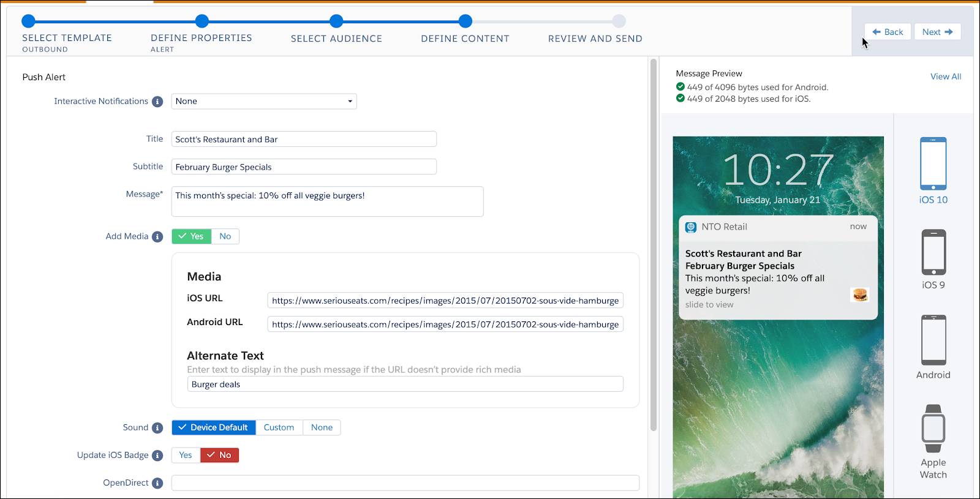Click the OpenDirect input field
This screenshot has width=980, height=499.
(x=405, y=482)
